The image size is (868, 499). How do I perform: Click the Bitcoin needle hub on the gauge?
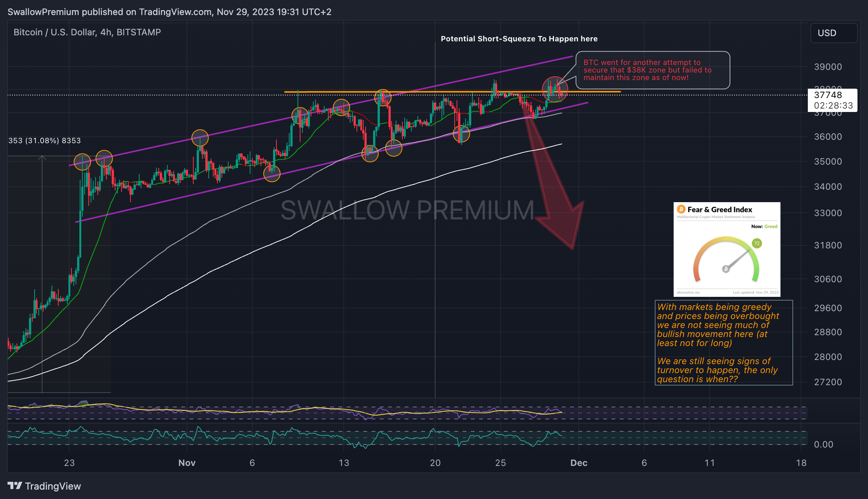click(x=726, y=269)
